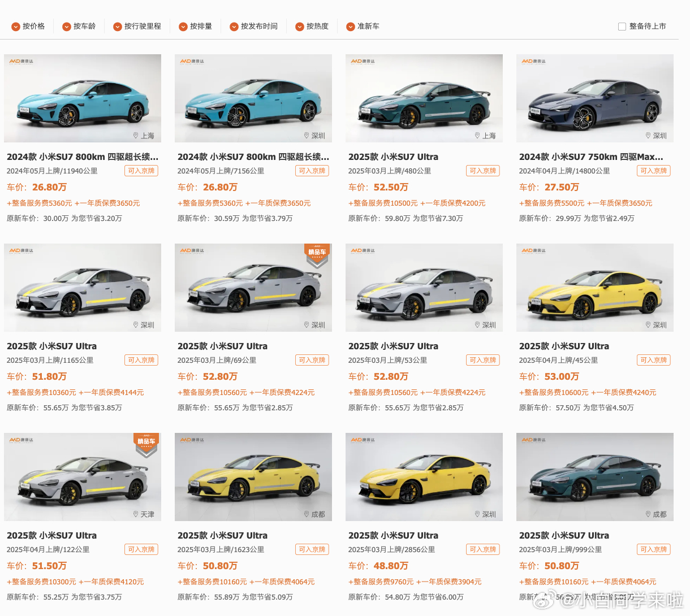Click 原新车价: 30.00万 为您节省3.20万 text

pyautogui.click(x=64, y=218)
